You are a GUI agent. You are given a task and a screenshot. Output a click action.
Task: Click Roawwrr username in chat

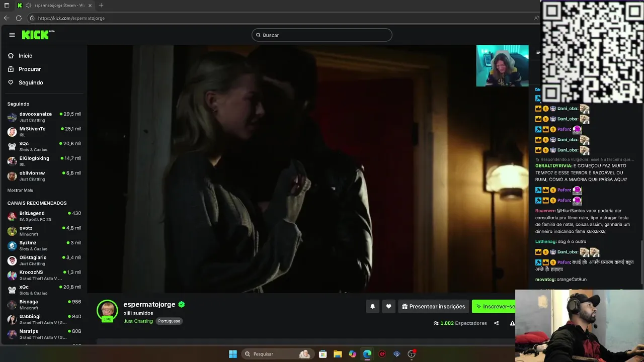pyautogui.click(x=545, y=211)
